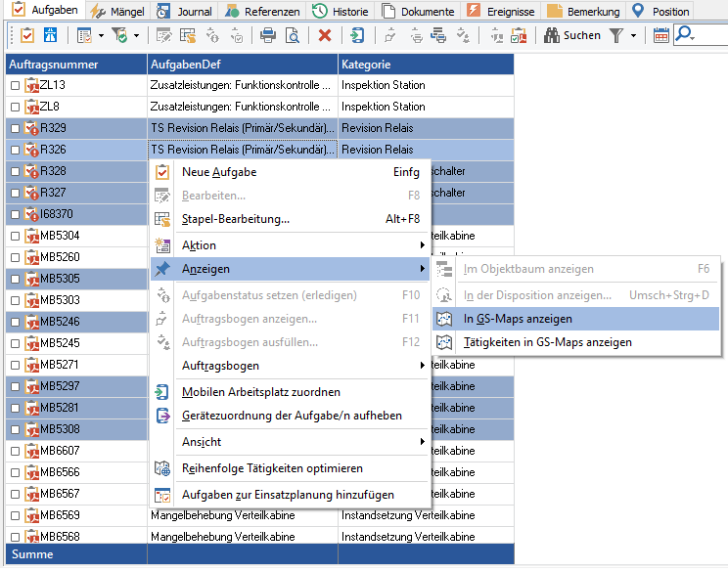
Task: Open the Bemerkung tab
Action: coord(583,11)
